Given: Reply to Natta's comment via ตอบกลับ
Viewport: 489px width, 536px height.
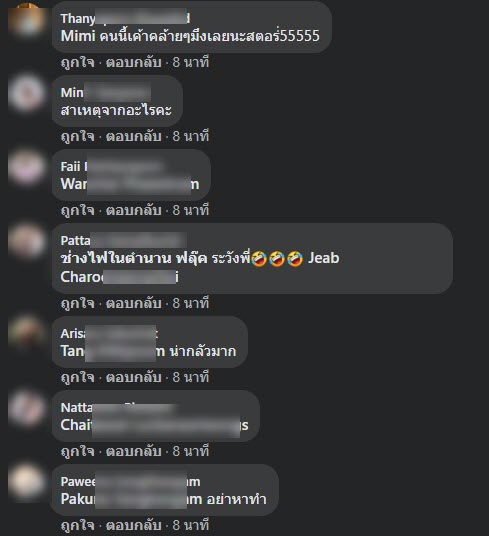Looking at the screenshot, I should 133,452.
